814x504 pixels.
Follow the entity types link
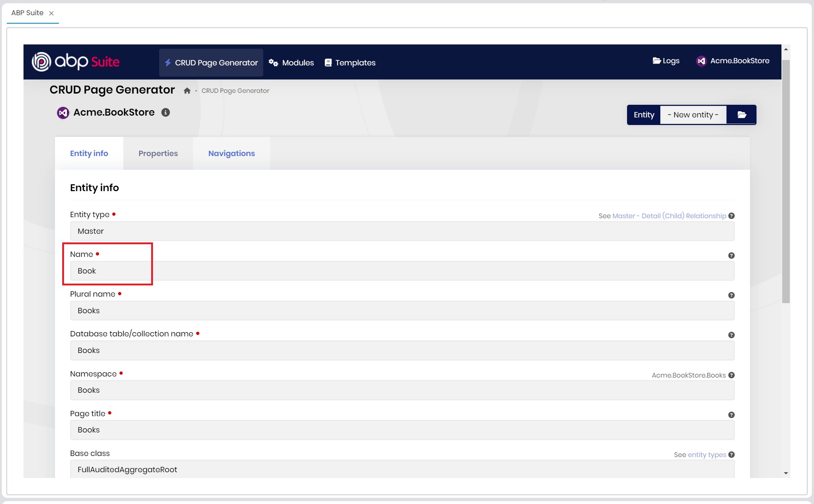(707, 455)
